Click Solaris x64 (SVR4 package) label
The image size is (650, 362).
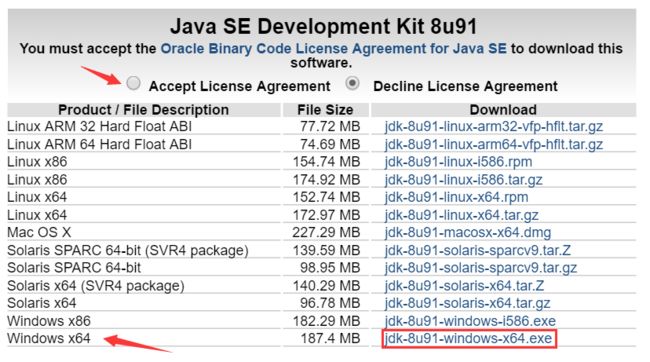[96, 285]
